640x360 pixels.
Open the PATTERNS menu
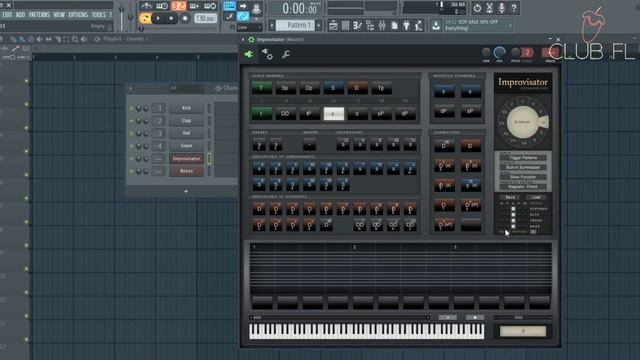tap(39, 15)
